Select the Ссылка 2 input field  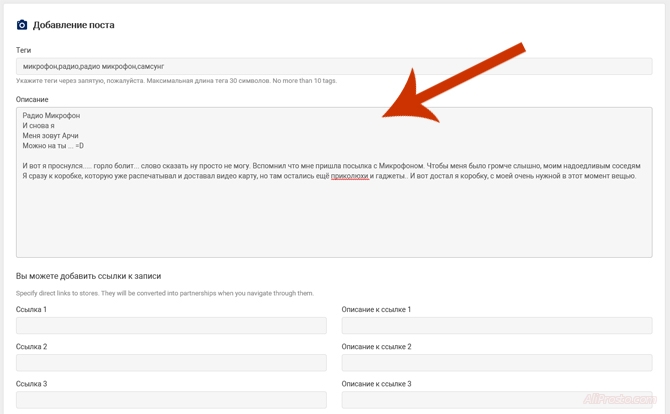coord(171,363)
